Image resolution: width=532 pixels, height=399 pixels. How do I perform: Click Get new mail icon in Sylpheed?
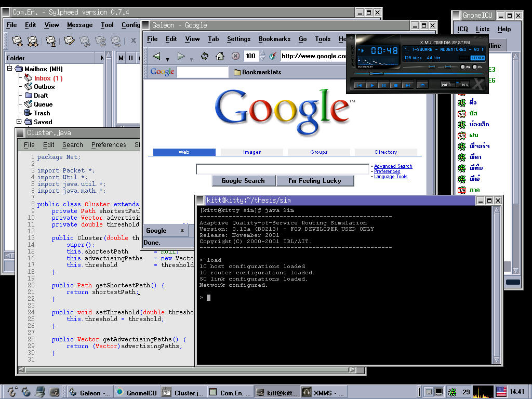(x=17, y=42)
